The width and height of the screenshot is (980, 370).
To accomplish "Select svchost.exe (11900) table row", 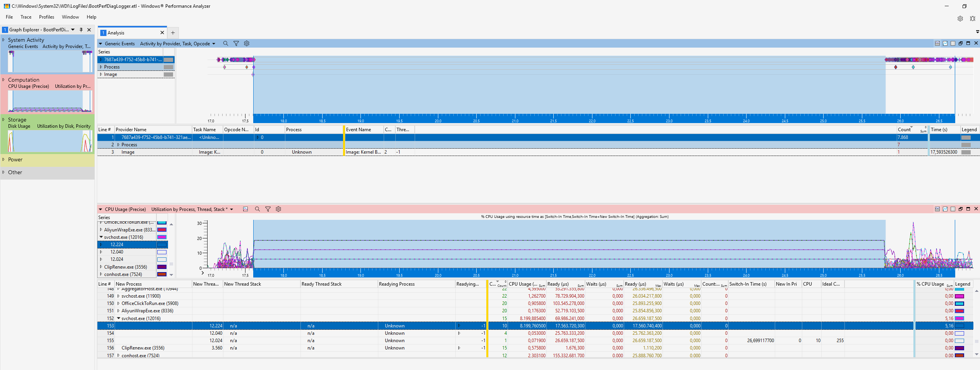I will [x=535, y=296].
